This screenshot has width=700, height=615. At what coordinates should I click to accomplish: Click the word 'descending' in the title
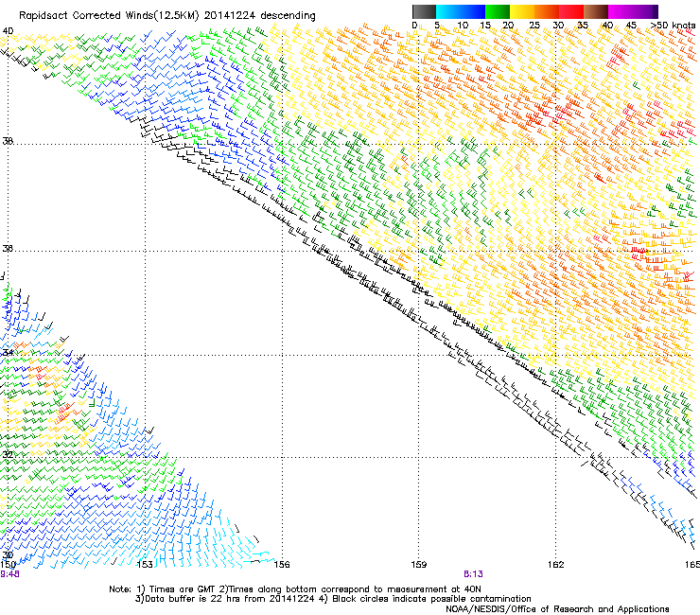tap(288, 16)
